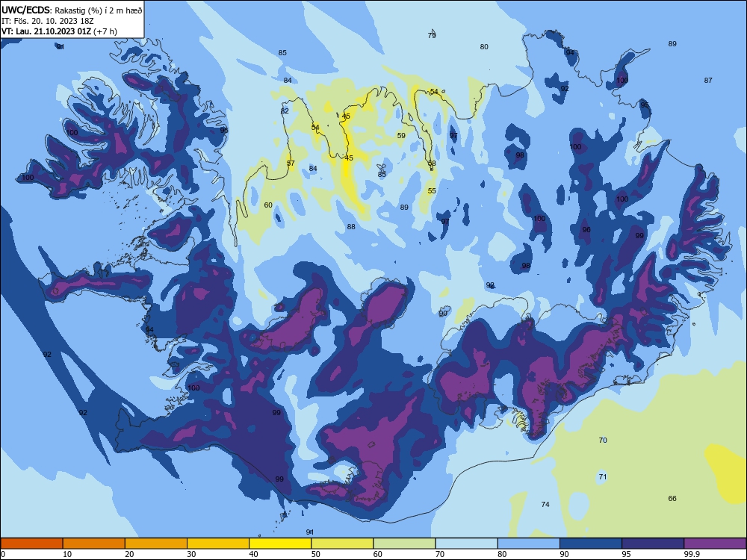
Task: Click the legend tick label 50
Action: point(316,554)
